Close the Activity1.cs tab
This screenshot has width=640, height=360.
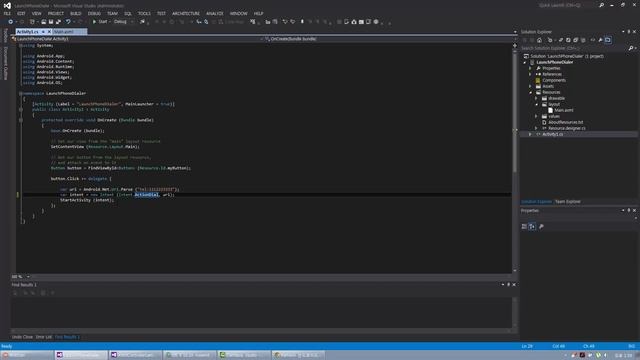click(x=49, y=31)
